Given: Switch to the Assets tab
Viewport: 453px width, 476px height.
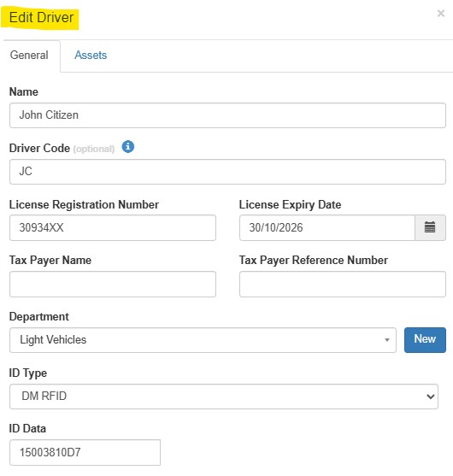Looking at the screenshot, I should click(91, 56).
